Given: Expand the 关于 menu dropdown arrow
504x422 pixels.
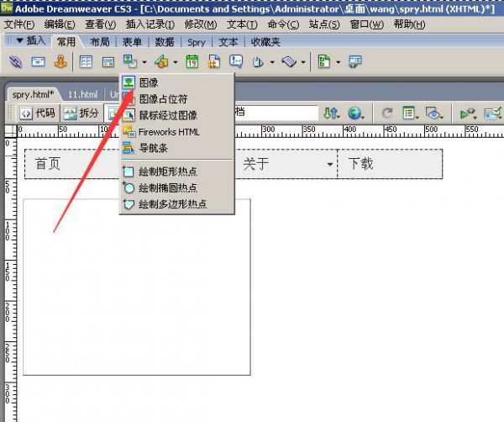Looking at the screenshot, I should coord(329,164).
